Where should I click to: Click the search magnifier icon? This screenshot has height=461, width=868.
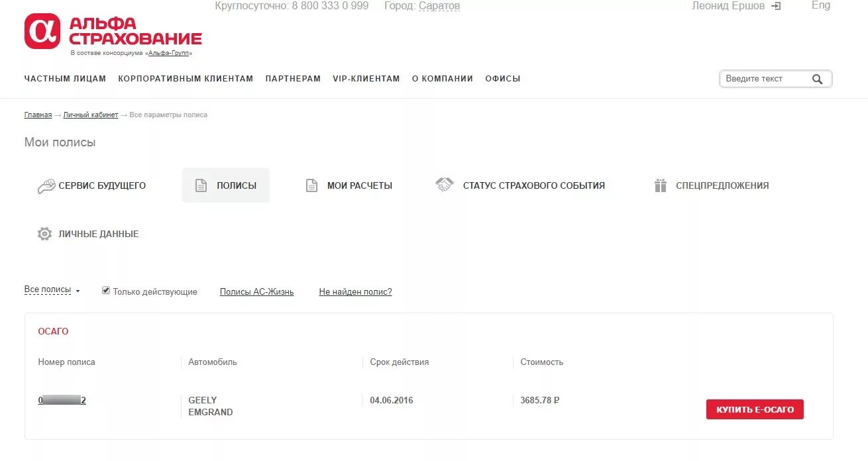click(x=817, y=79)
